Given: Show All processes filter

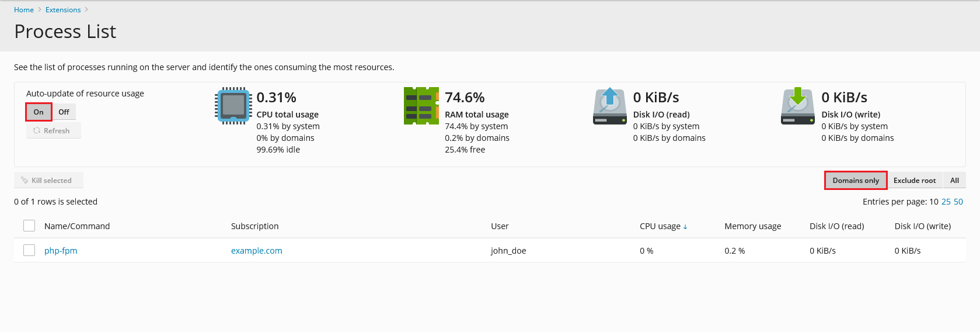Looking at the screenshot, I should (954, 181).
